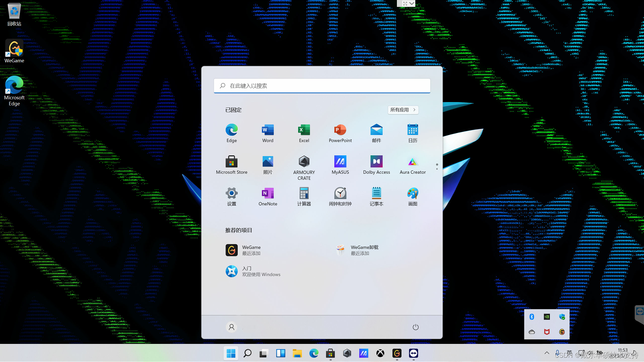This screenshot has height=362, width=644.
Task: Open Task View on taskbar
Action: tap(264, 353)
